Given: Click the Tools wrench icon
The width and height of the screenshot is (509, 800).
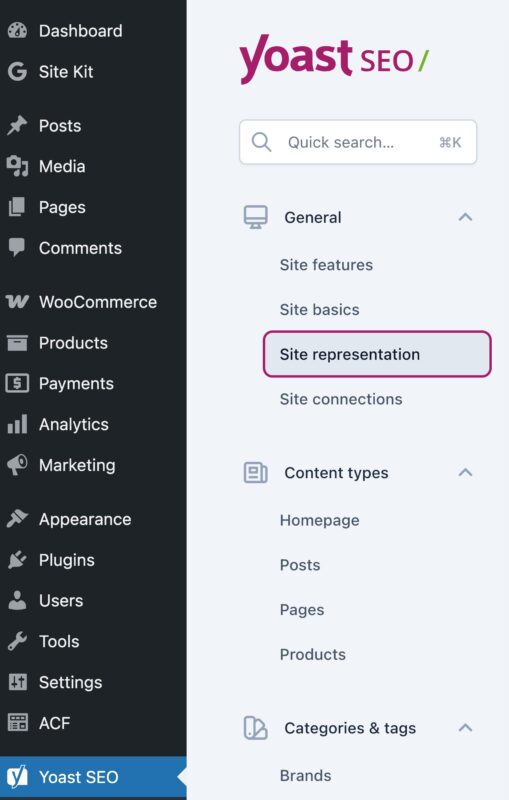Looking at the screenshot, I should (x=17, y=641).
